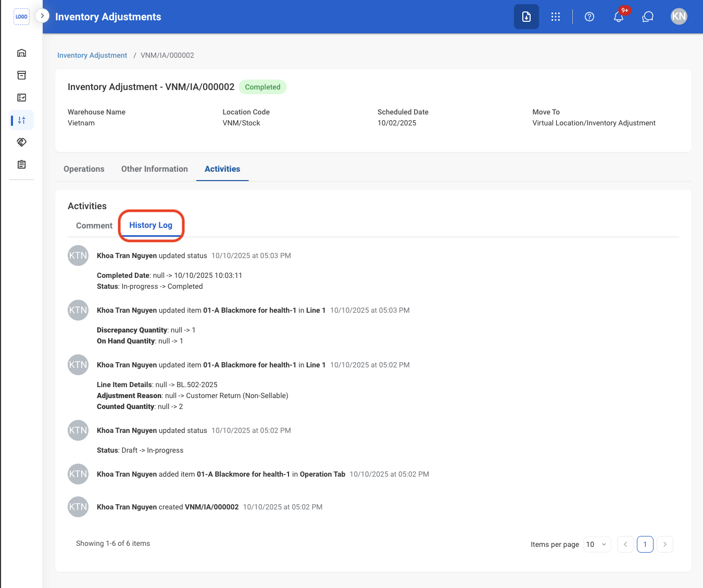
Task: Click the Completed status badge
Action: [263, 87]
